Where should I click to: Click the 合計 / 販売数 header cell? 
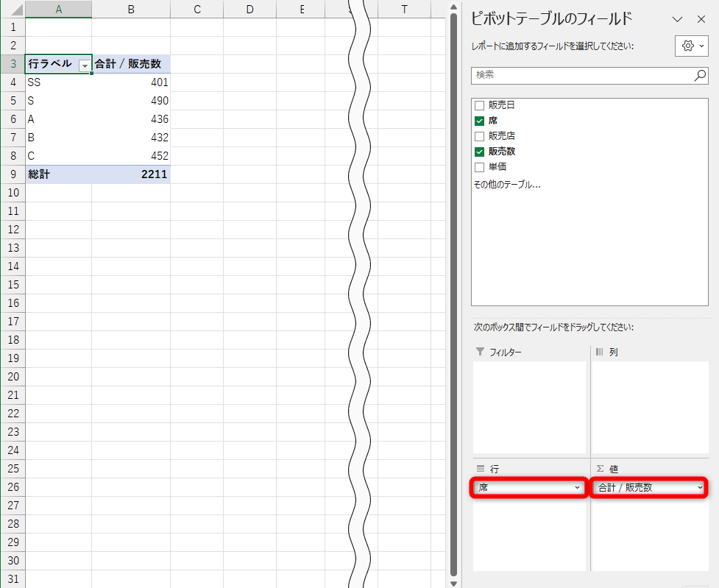(x=131, y=64)
